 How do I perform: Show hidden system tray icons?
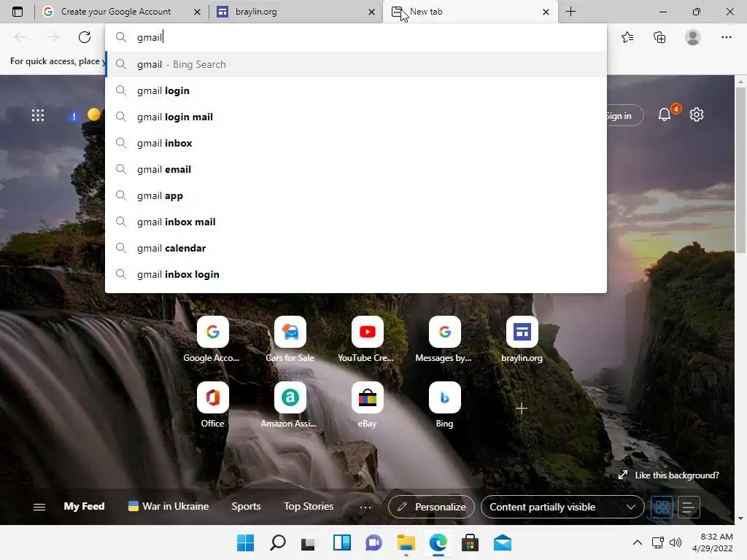(637, 542)
